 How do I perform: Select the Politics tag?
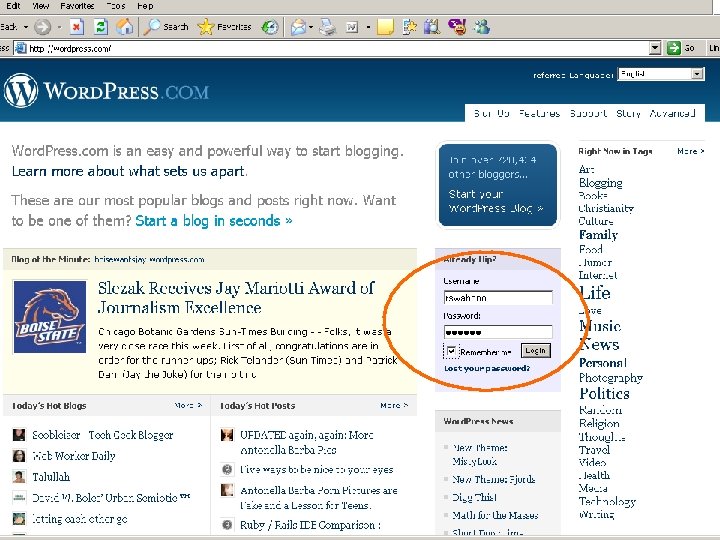[604, 394]
